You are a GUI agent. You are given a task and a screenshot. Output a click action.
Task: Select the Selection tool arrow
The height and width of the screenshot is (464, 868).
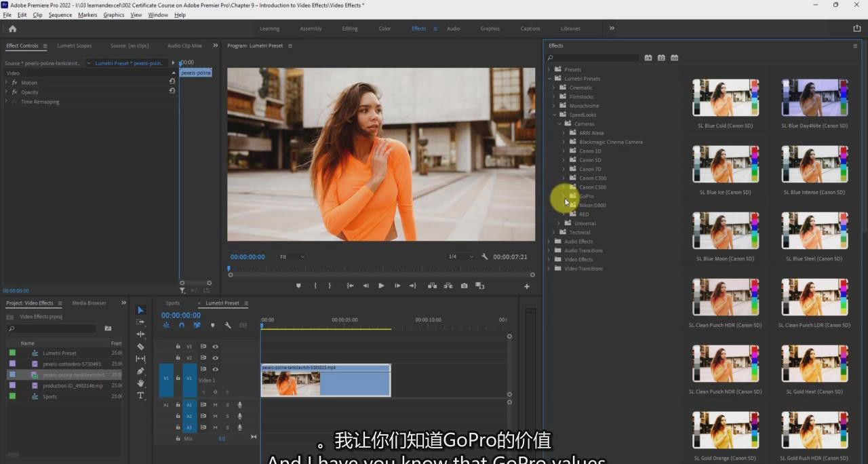click(x=141, y=310)
